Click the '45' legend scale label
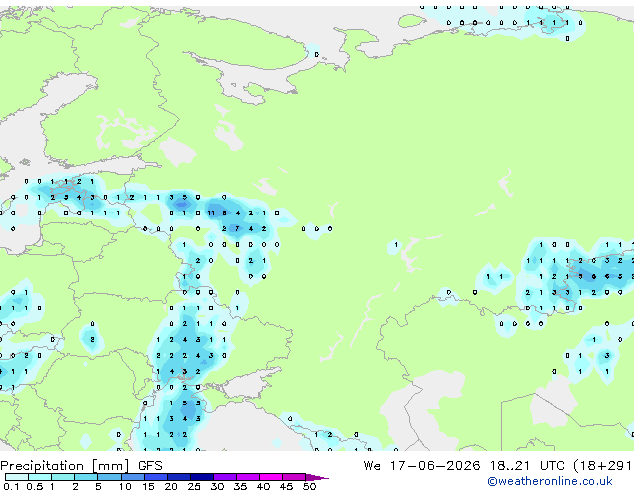634x490 pixels. [286, 486]
